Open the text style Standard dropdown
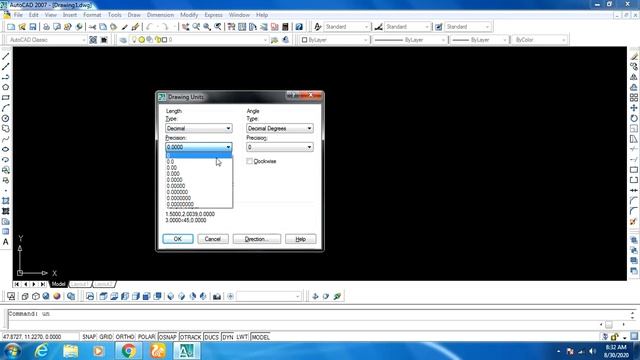640x360 pixels. pos(347,27)
